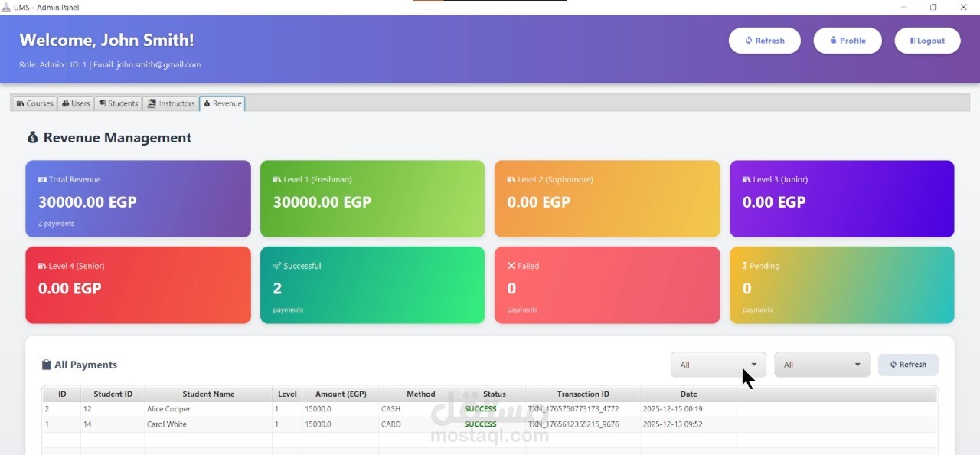
Task: Switch to the Courses tab
Action: (34, 103)
